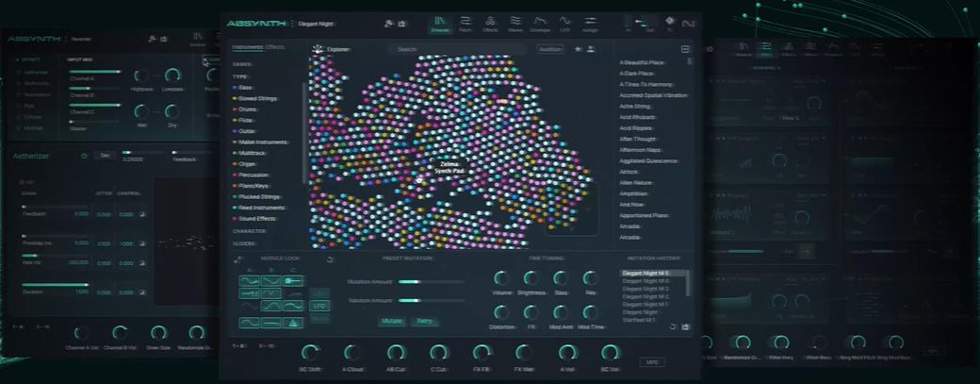
Task: Open the Elegant Night preset menu
Action: [x=318, y=23]
